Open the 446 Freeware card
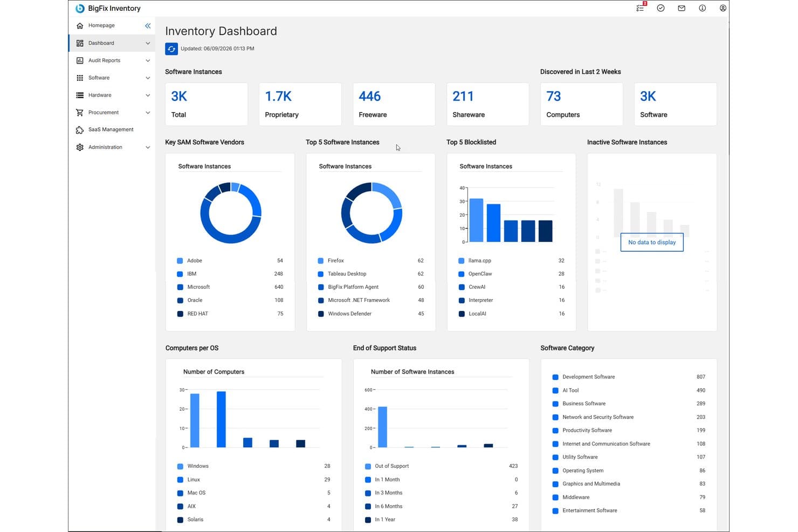The height and width of the screenshot is (532, 798). pyautogui.click(x=394, y=104)
